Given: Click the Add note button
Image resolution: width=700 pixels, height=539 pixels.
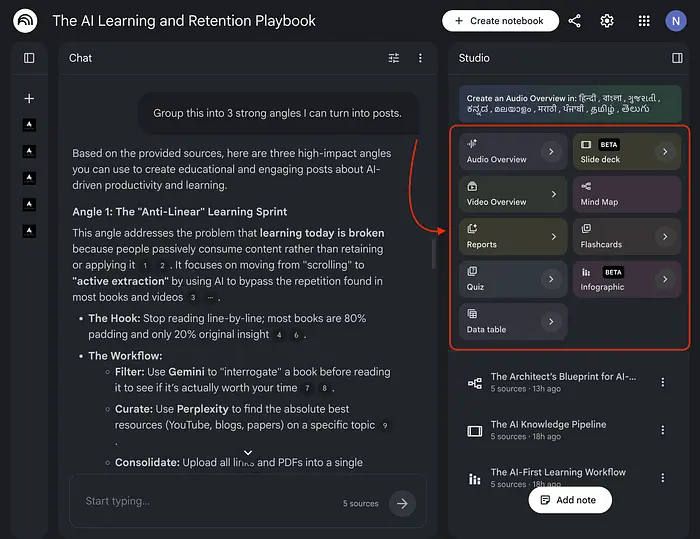Looking at the screenshot, I should (569, 499).
